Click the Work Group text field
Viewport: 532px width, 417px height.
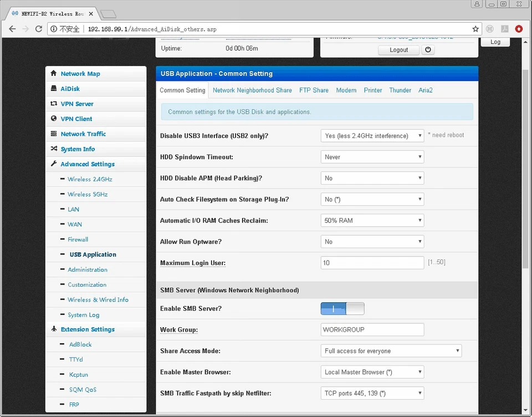coord(372,330)
